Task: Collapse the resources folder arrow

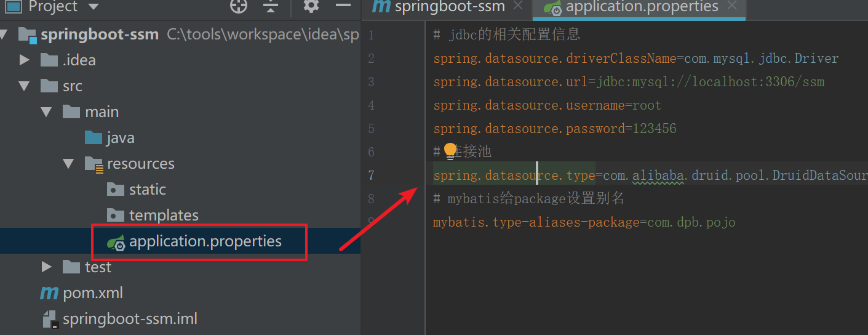Action: coord(68,164)
